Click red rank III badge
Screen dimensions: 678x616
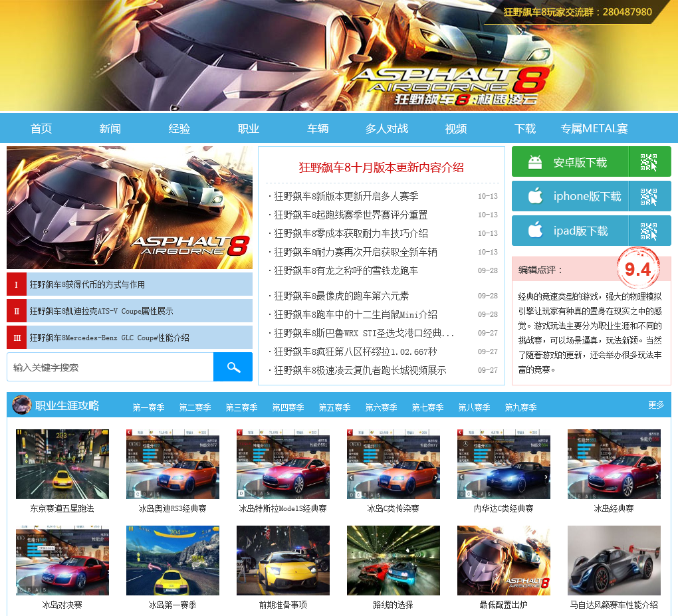tap(17, 337)
